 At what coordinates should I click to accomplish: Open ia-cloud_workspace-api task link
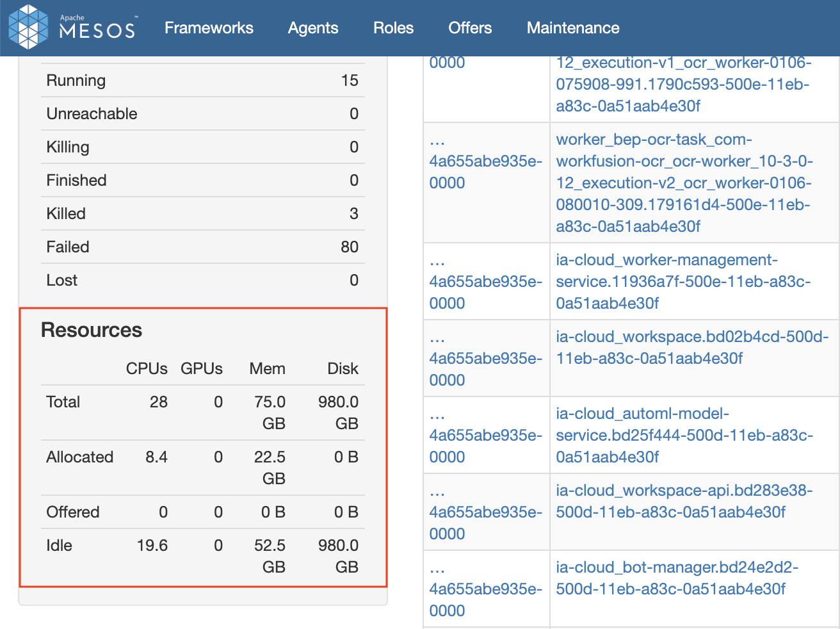[x=684, y=501]
